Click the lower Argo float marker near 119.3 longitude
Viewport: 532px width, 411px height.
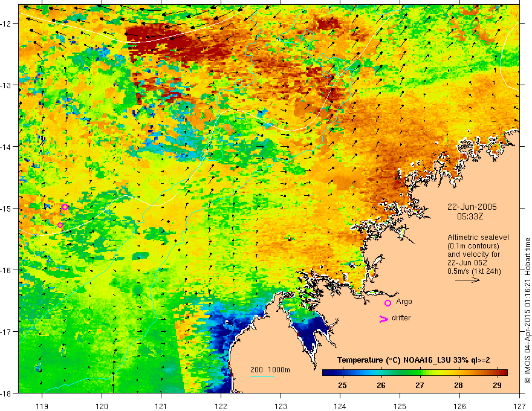[x=60, y=225]
